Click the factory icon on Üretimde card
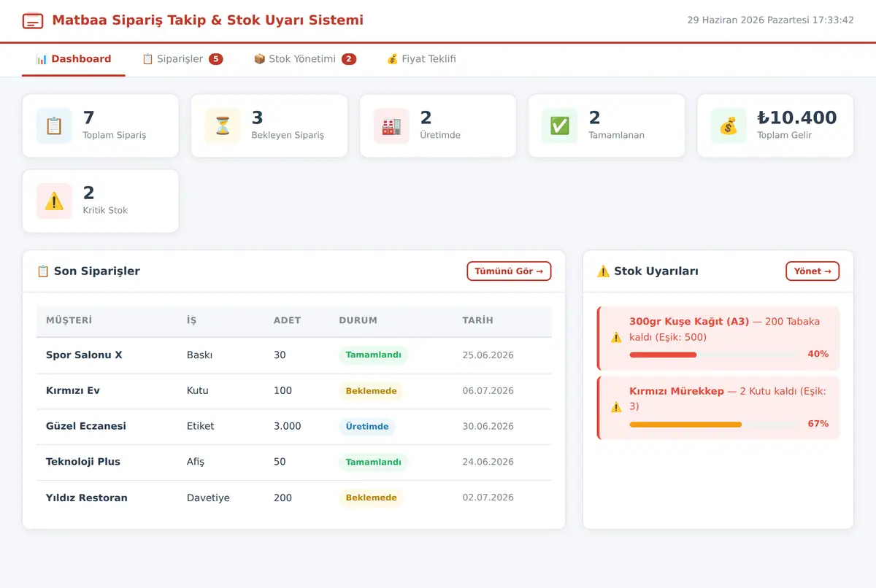Viewport: 876px width, 588px height. (391, 125)
